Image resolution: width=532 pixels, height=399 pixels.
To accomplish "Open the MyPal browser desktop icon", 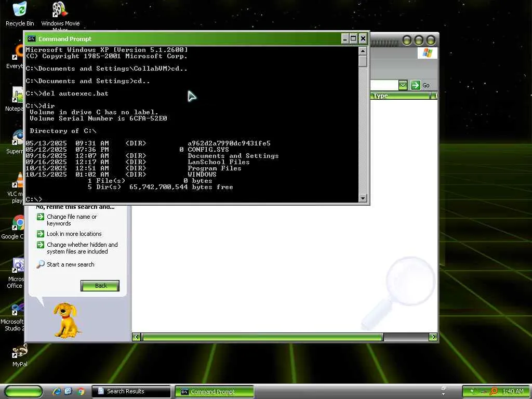I will (20, 355).
